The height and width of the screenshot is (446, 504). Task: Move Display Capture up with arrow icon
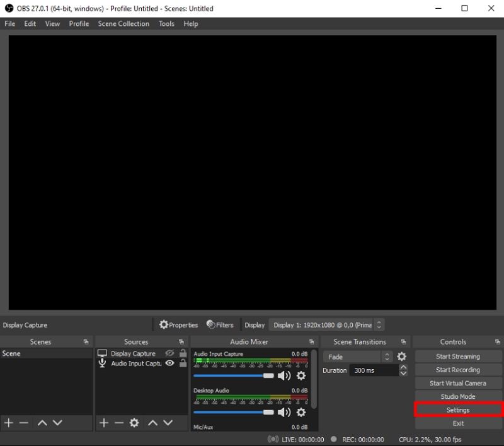[151, 422]
